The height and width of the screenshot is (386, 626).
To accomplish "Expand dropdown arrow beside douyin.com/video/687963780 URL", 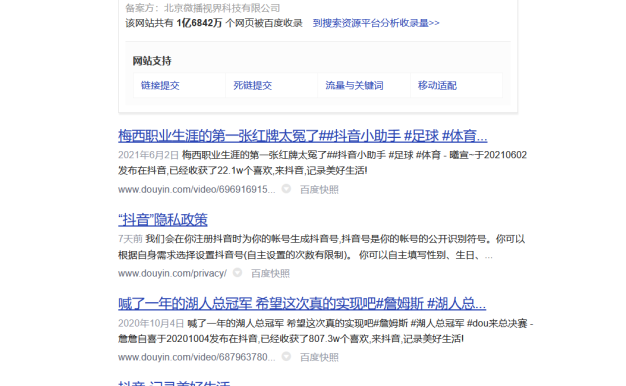I will click(x=286, y=356).
